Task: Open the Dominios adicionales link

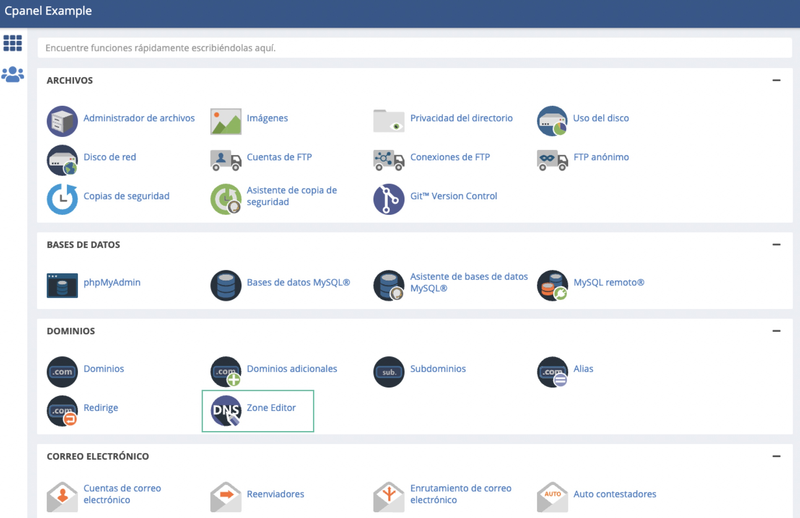Action: [x=292, y=368]
